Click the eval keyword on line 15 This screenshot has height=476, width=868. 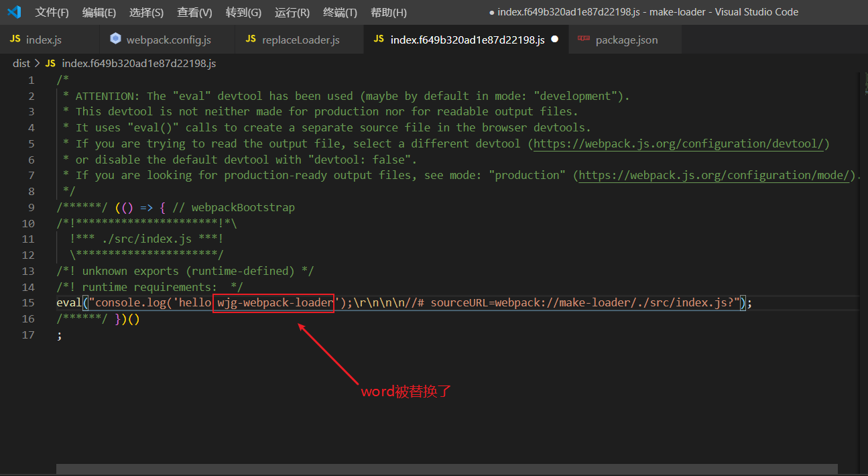(x=70, y=303)
